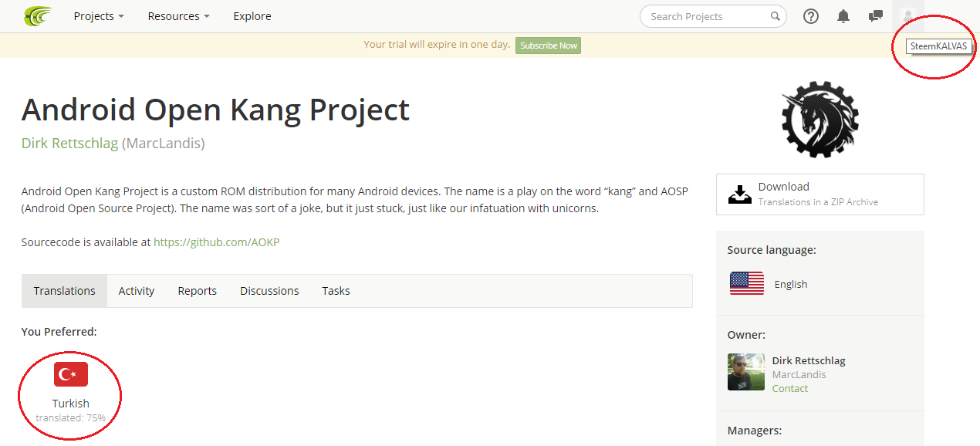Click the Crowdin logo icon
This screenshot has width=980, height=446.
[38, 15]
